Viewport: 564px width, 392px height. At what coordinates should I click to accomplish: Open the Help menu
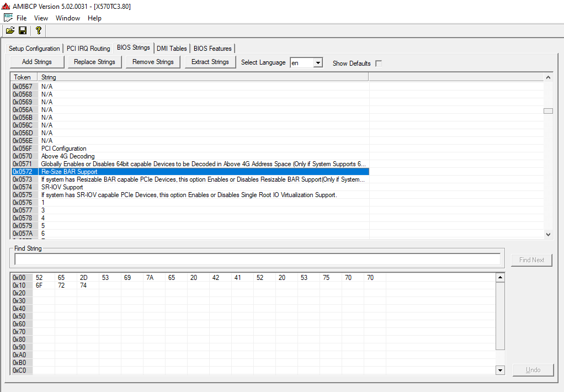point(94,18)
